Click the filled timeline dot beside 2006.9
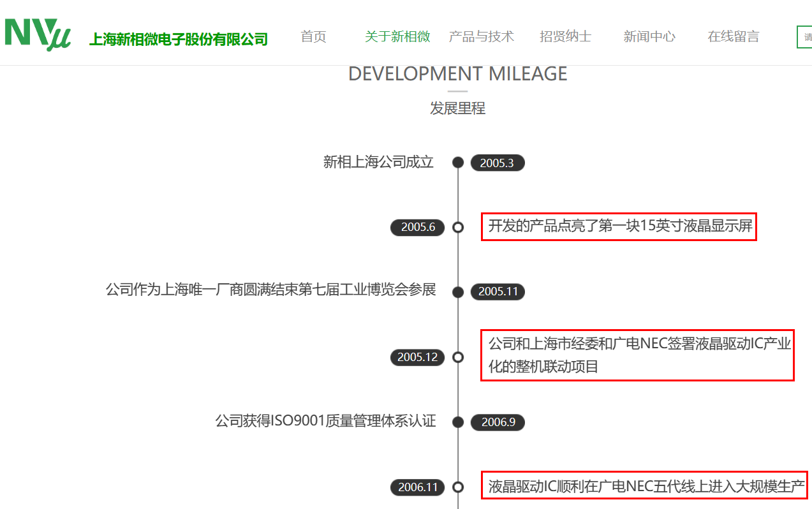This screenshot has width=812, height=509. [458, 422]
